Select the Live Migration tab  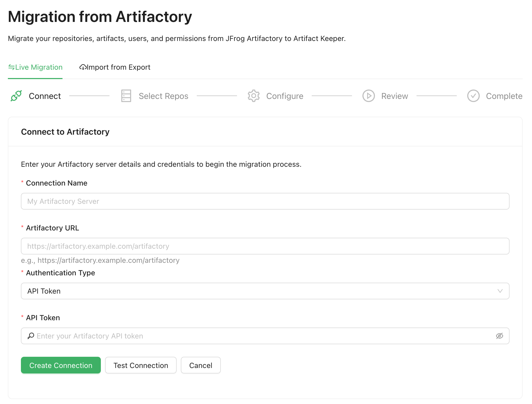click(35, 67)
